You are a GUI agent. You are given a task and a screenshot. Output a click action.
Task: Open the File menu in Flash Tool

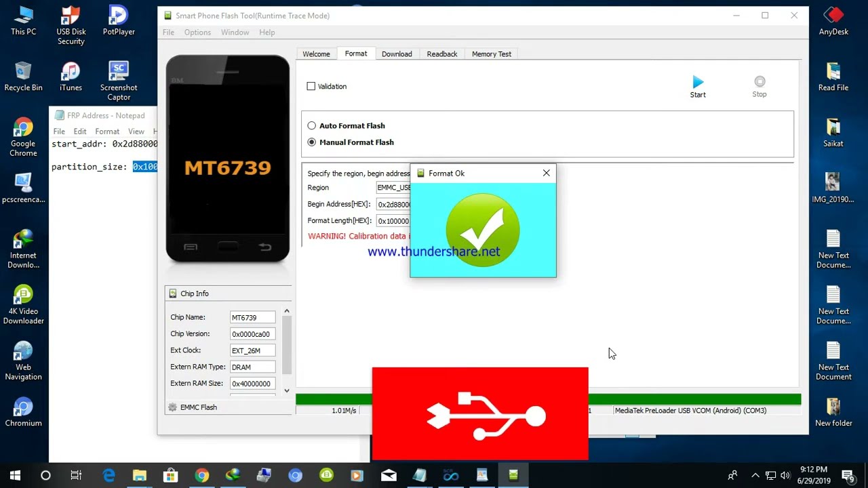pyautogui.click(x=168, y=32)
